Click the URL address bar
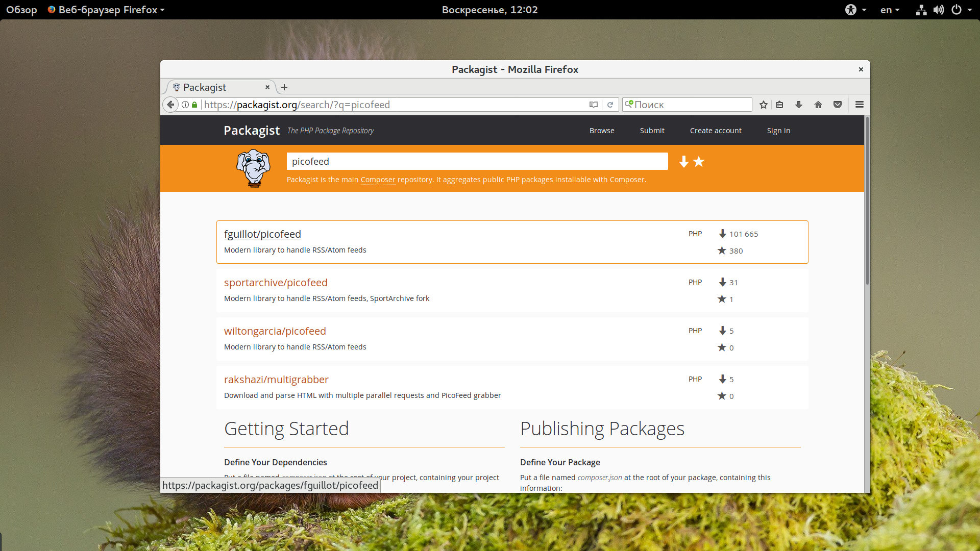Image resolution: width=980 pixels, height=551 pixels. [x=393, y=105]
